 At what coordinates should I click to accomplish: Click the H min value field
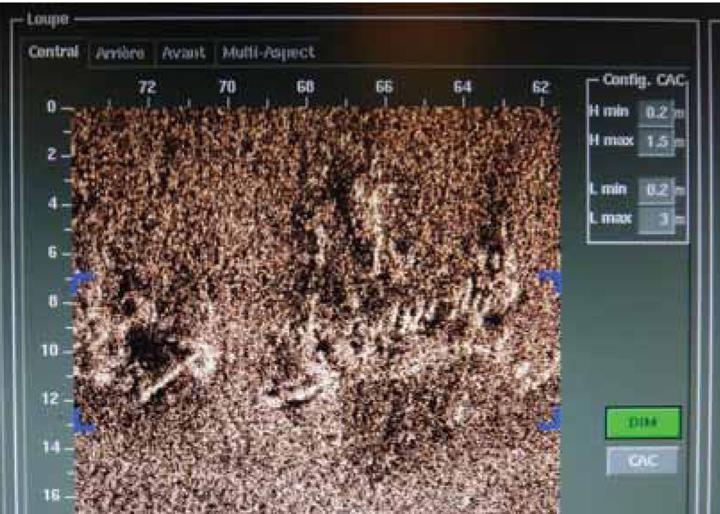pos(653,111)
